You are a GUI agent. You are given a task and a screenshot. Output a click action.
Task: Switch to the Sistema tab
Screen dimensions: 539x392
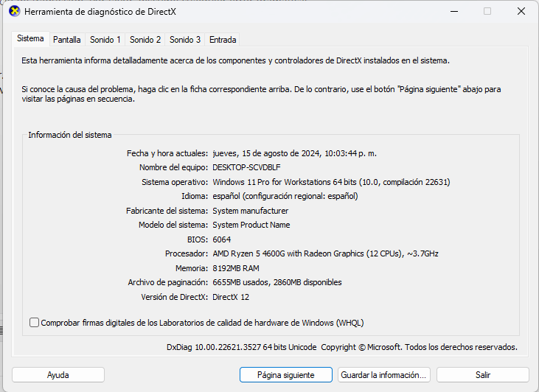[30, 38]
